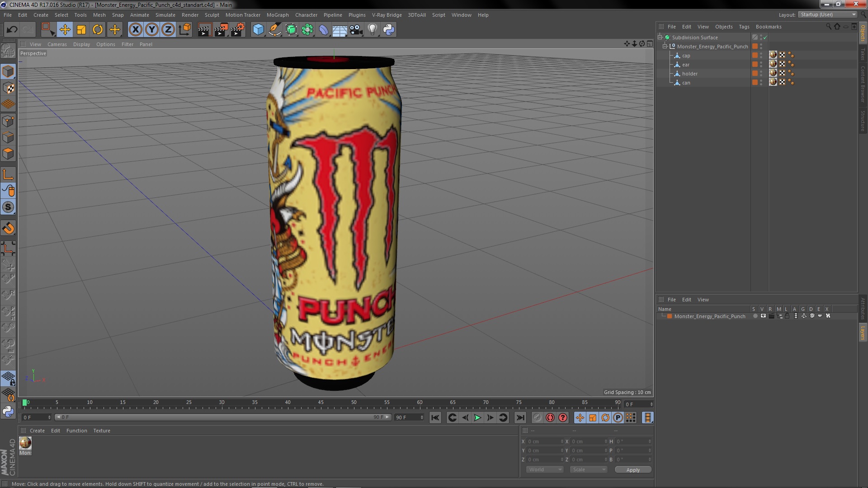Open Edit Render Settings icon
Image resolution: width=868 pixels, height=488 pixels.
238,30
